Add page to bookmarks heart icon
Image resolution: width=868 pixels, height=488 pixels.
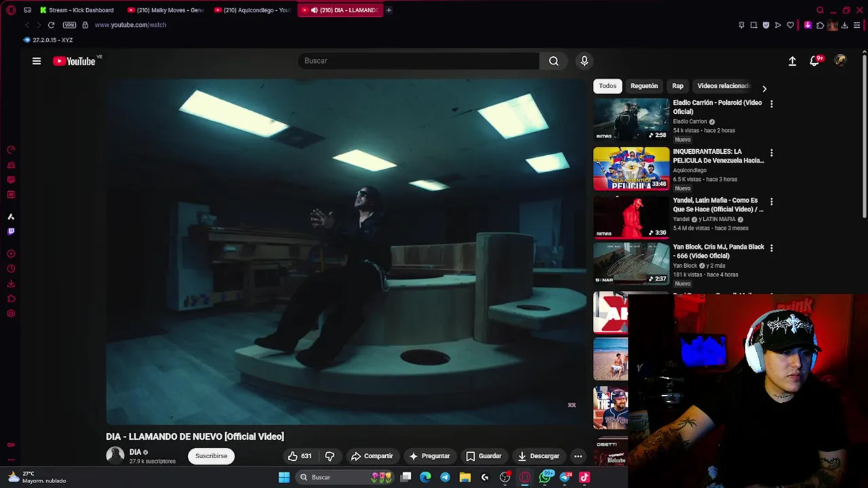tap(791, 25)
